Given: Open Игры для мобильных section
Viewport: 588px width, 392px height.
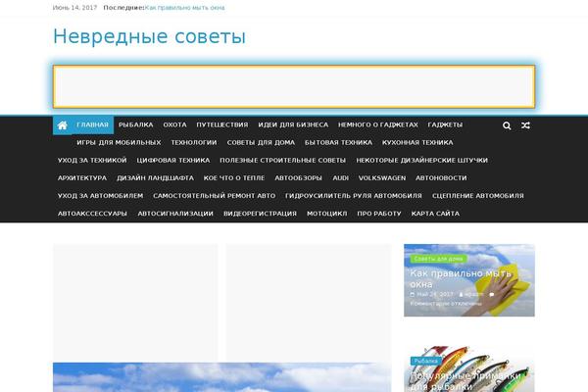Looking at the screenshot, I should [119, 142].
